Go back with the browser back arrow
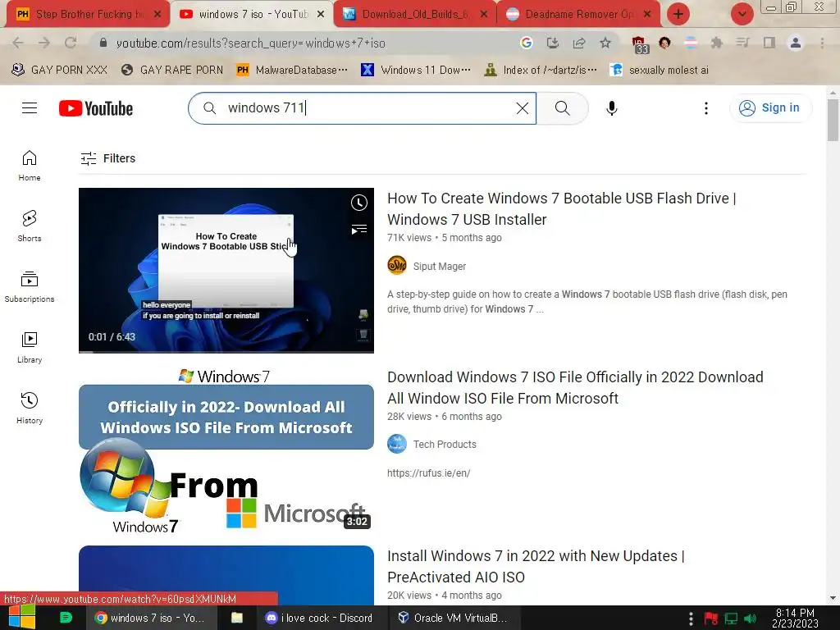840x630 pixels. [x=18, y=43]
